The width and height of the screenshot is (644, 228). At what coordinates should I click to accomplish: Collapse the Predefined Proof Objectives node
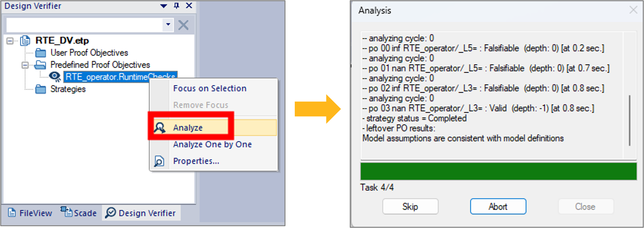click(25, 65)
